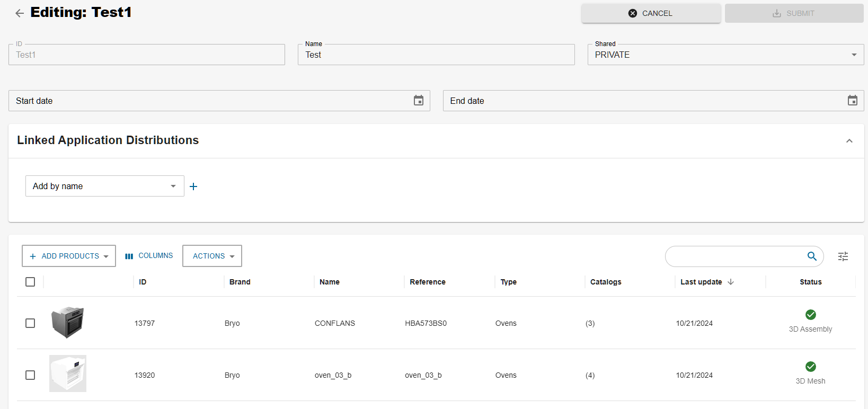Click the Name field containing Test
Viewport: 868px width, 409px height.
pyautogui.click(x=436, y=55)
